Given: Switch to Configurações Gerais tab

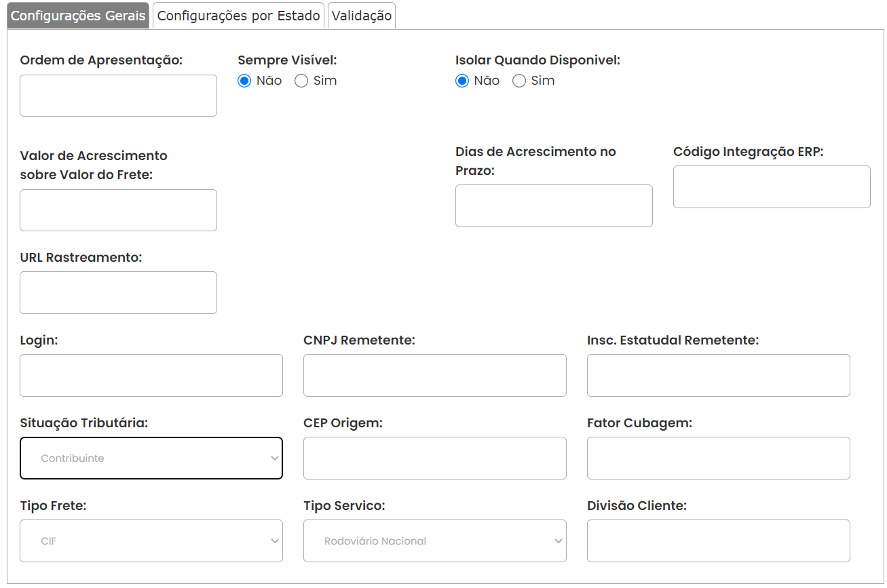Looking at the screenshot, I should [x=78, y=16].
